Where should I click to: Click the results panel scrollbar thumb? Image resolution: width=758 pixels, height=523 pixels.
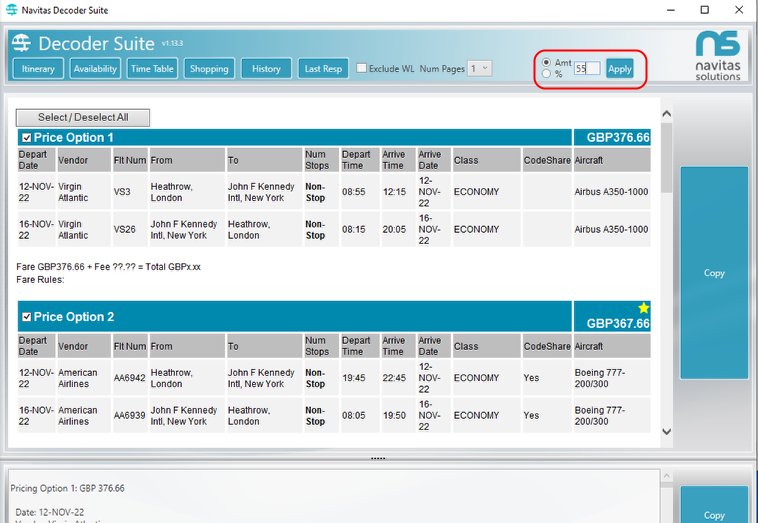tap(667, 158)
